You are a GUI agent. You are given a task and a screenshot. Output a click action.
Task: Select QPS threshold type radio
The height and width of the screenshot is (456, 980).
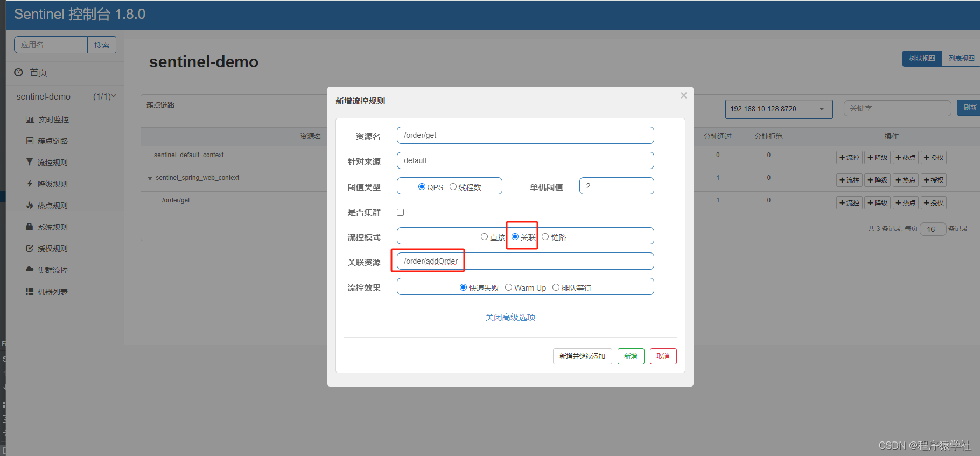point(422,187)
